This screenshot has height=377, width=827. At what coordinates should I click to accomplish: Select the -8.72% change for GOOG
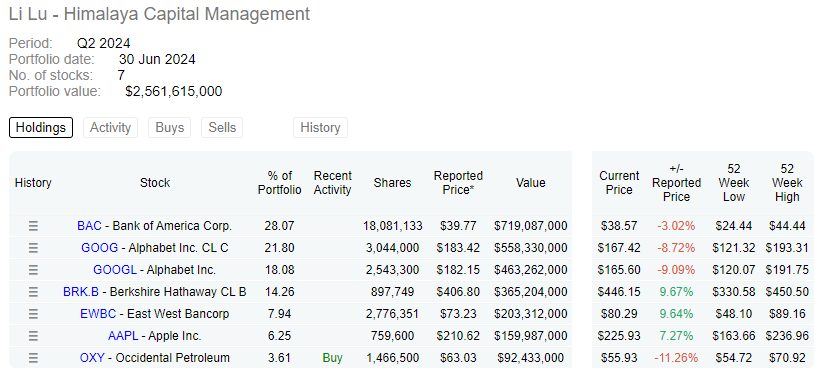676,248
